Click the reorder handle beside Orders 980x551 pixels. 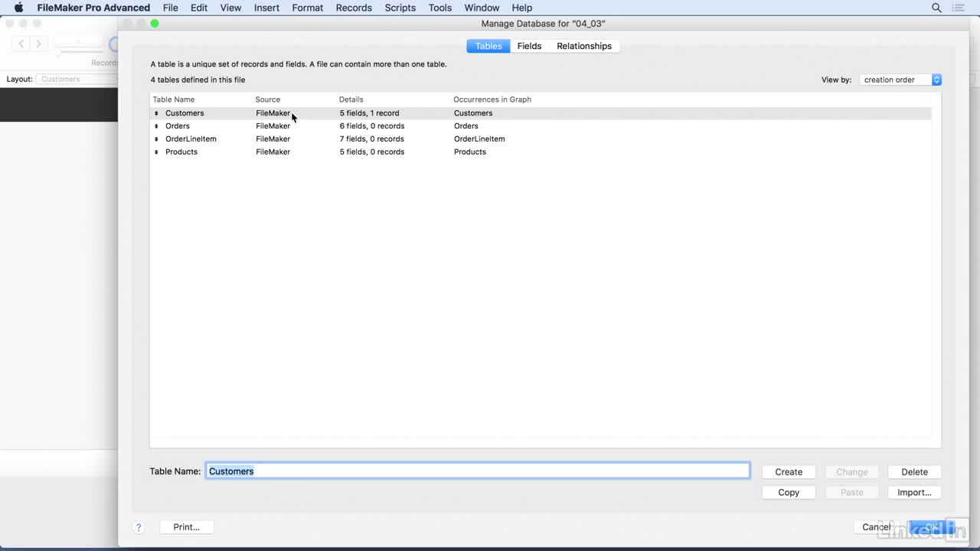coord(156,126)
